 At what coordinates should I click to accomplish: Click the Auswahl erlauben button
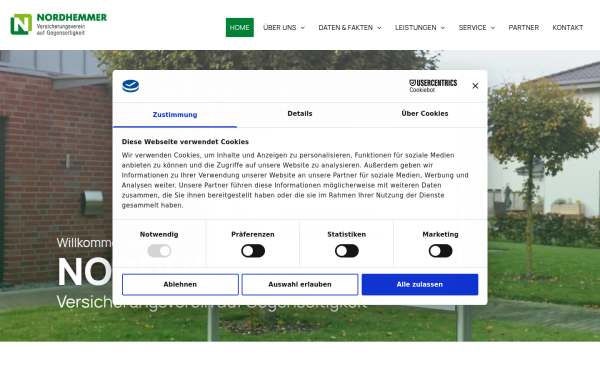(300, 284)
